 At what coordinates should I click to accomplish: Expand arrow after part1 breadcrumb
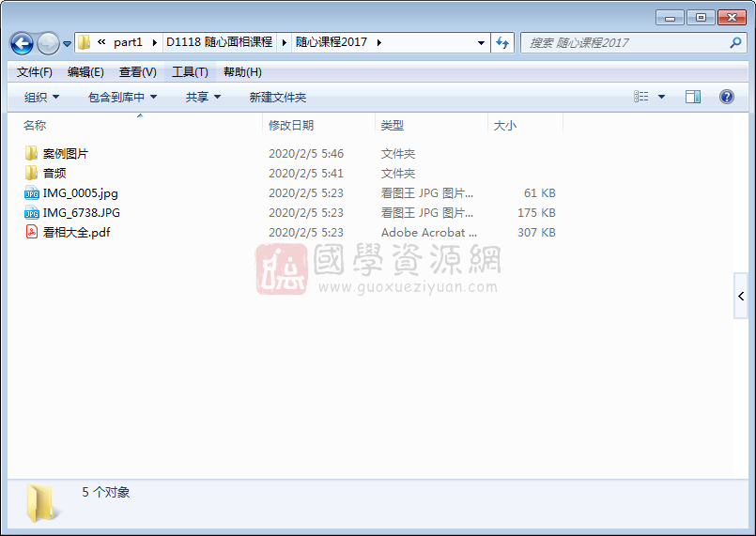[x=155, y=43]
